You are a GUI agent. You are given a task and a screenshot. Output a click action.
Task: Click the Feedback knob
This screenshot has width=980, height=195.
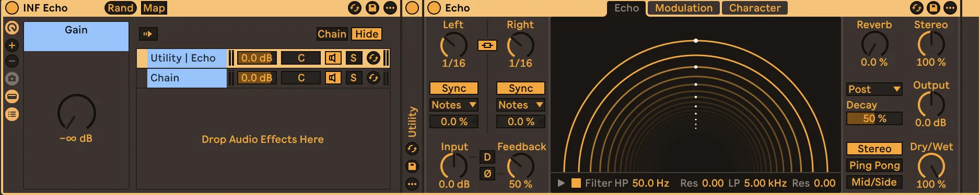coord(520,166)
